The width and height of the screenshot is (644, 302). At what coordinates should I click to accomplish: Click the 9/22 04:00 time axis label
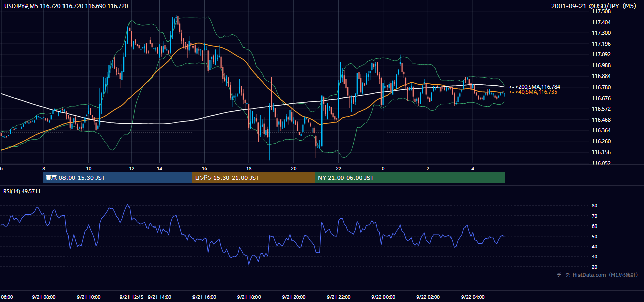tap(473, 297)
